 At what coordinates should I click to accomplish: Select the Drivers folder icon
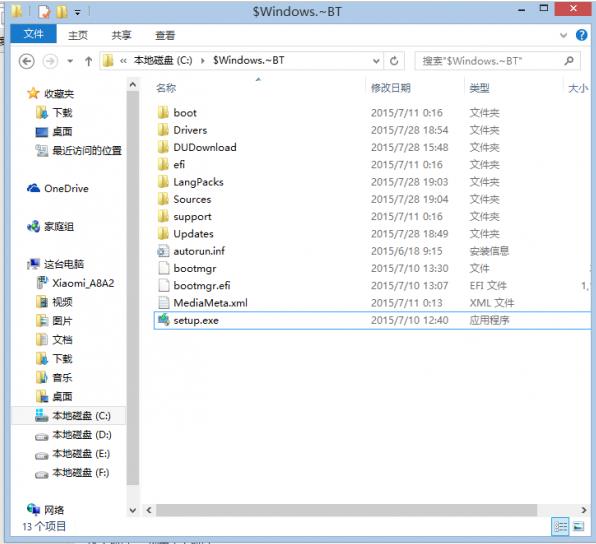point(163,130)
